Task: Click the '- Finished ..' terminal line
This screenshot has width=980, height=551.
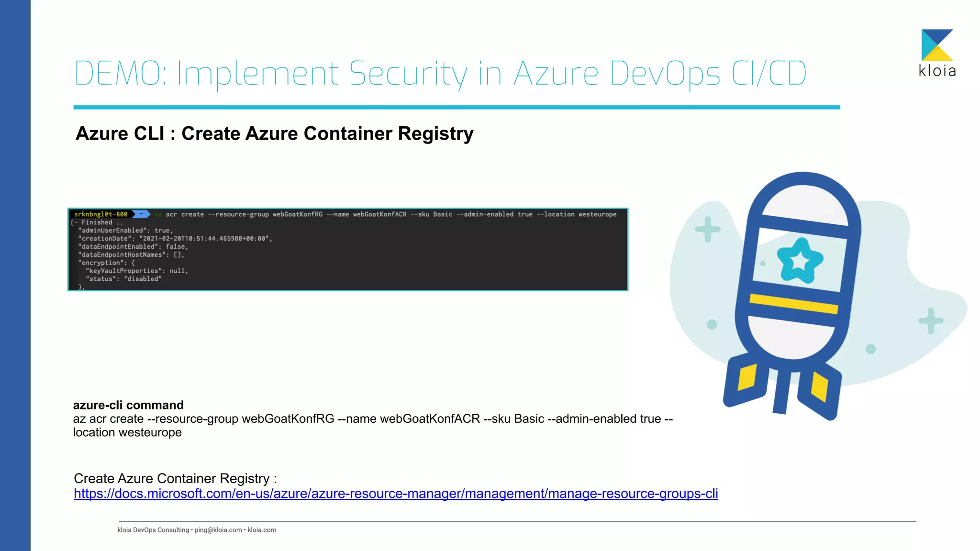Action: (x=98, y=222)
